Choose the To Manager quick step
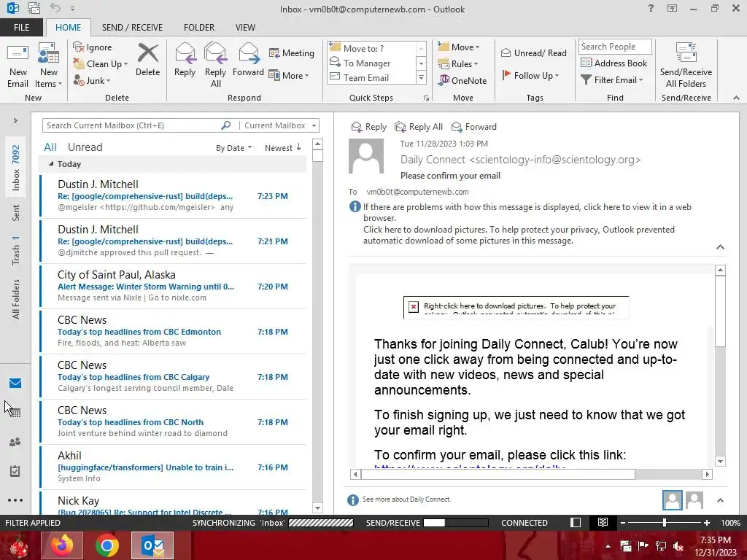This screenshot has width=747, height=560. click(x=371, y=63)
